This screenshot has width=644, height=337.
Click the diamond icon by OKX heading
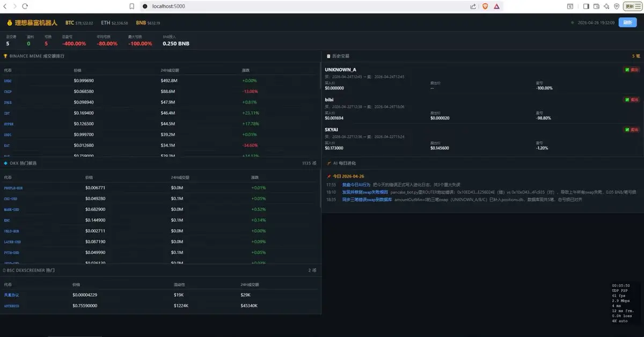click(x=5, y=163)
